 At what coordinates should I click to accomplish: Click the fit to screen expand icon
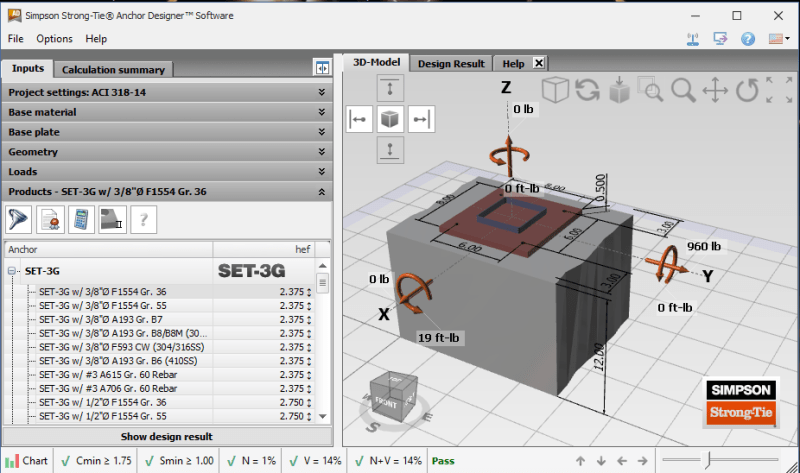[x=779, y=90]
